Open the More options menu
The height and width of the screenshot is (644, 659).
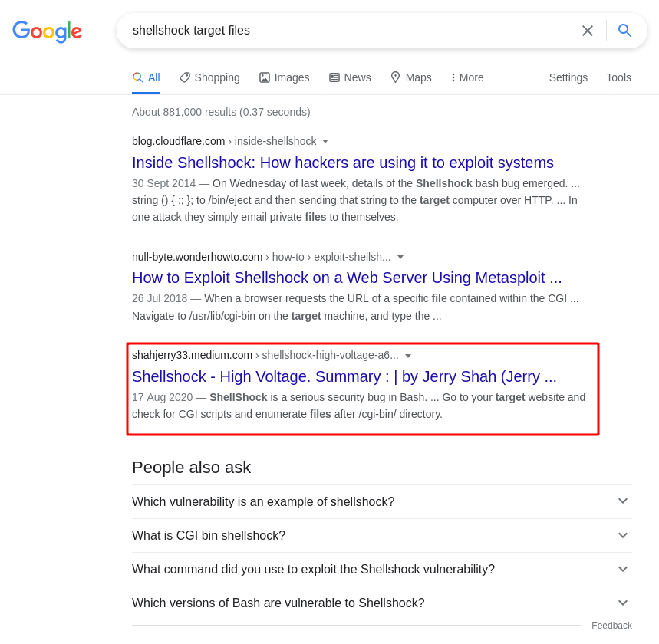tap(467, 77)
